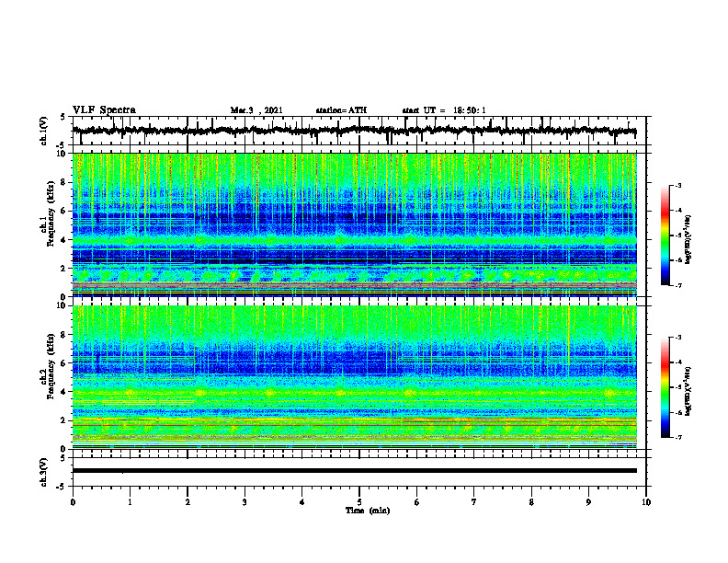Click time axis tick label "1"

(x=130, y=502)
